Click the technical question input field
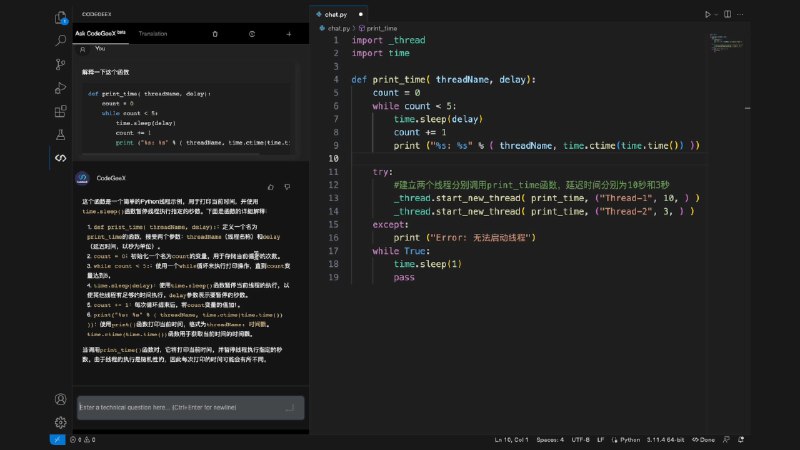 pos(180,407)
